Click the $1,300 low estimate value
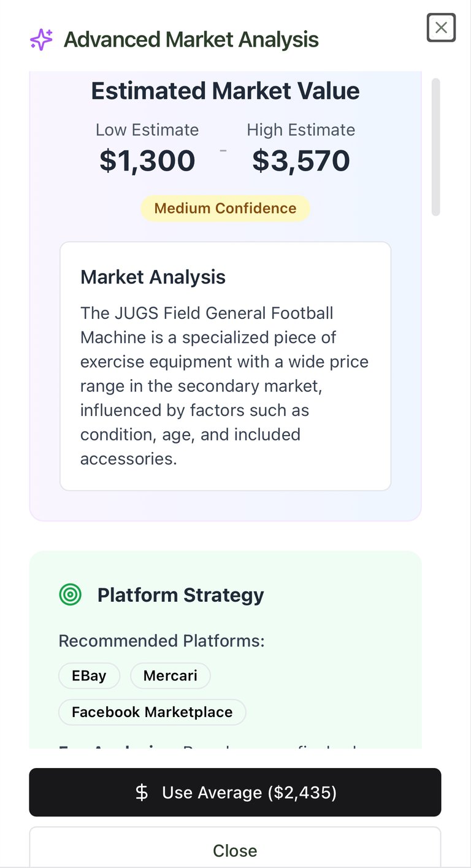Image resolution: width=471 pixels, height=868 pixels. click(x=147, y=161)
